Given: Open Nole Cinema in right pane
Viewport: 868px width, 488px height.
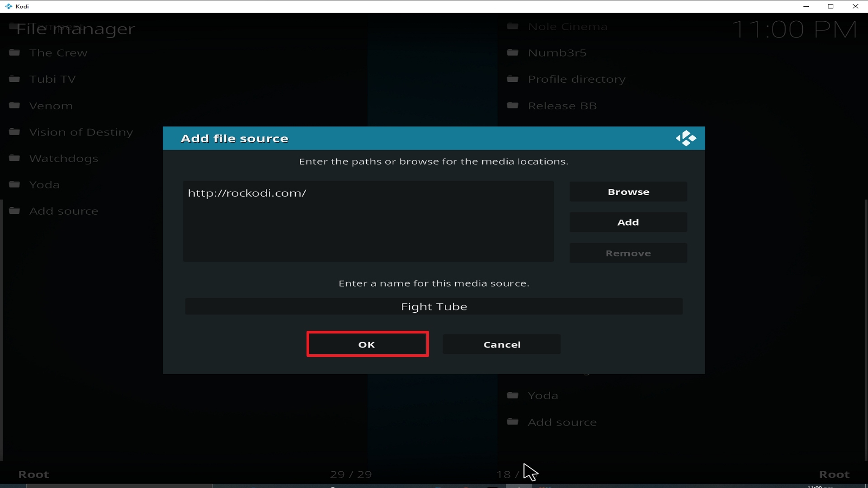Looking at the screenshot, I should pyautogui.click(x=568, y=27).
